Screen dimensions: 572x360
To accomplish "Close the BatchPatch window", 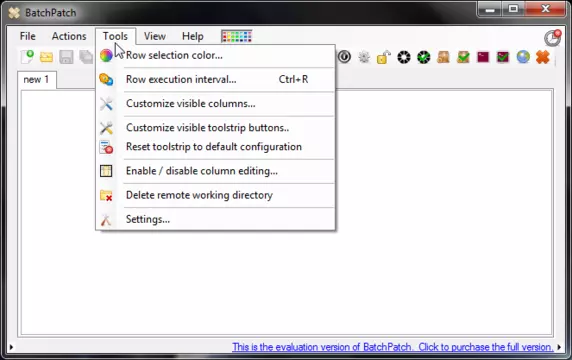I will click(545, 9).
